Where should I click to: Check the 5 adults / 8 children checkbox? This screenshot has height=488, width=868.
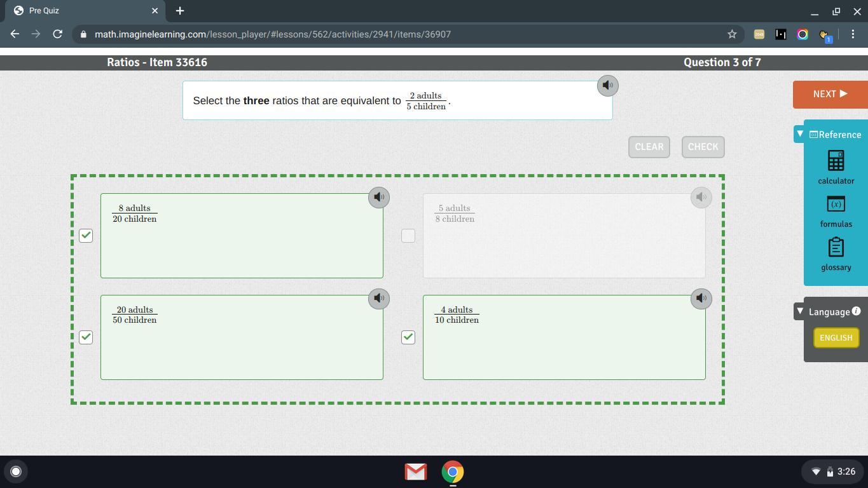(x=408, y=236)
